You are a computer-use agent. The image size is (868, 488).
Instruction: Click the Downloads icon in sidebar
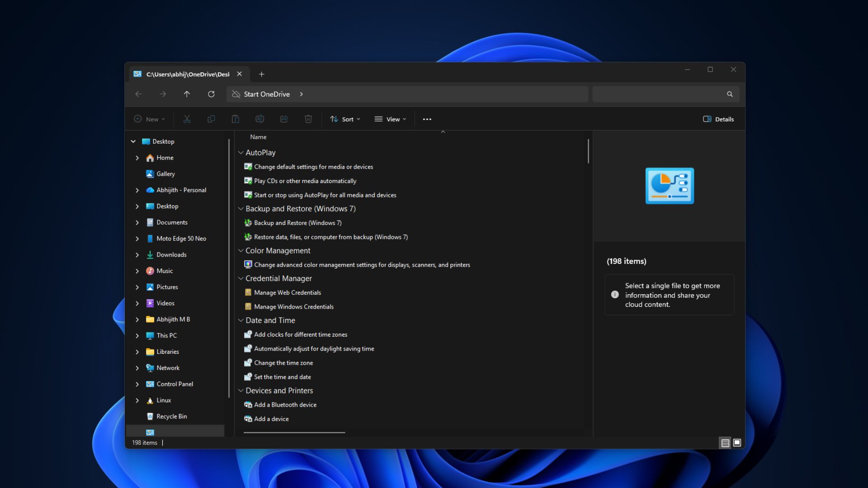coord(150,255)
